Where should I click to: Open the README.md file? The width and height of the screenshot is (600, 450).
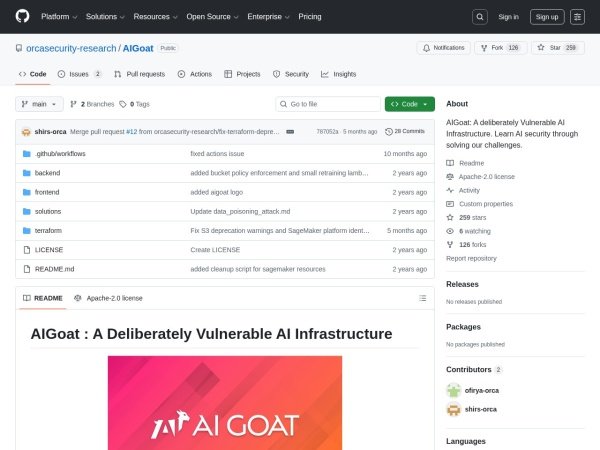click(54, 269)
